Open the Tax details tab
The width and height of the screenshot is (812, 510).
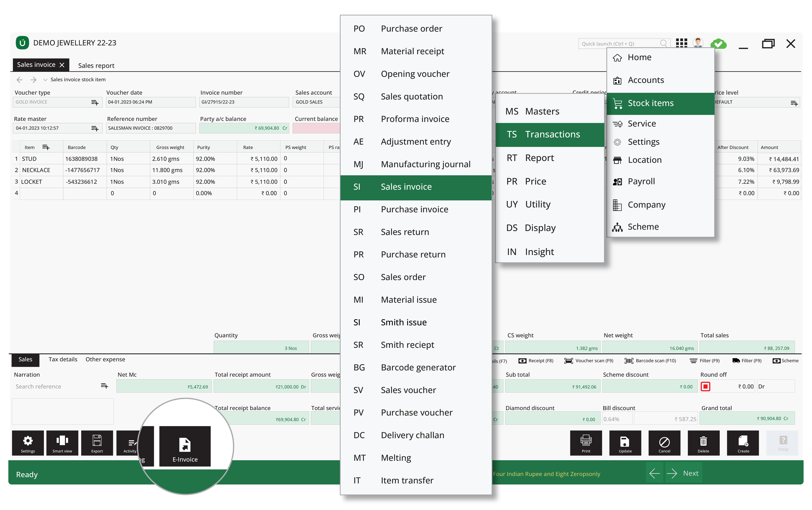pos(63,359)
